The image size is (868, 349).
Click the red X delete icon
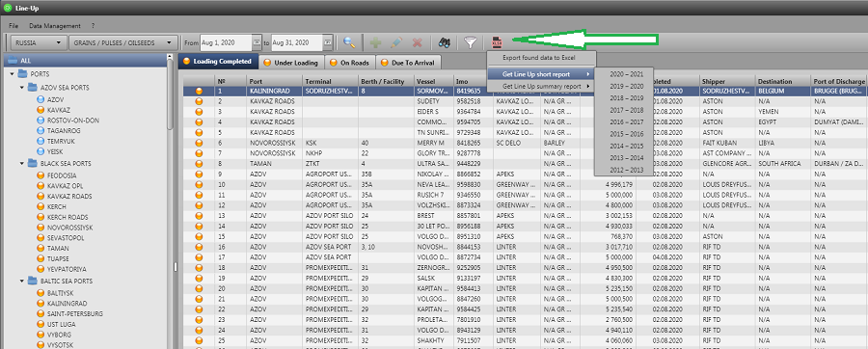pyautogui.click(x=418, y=42)
